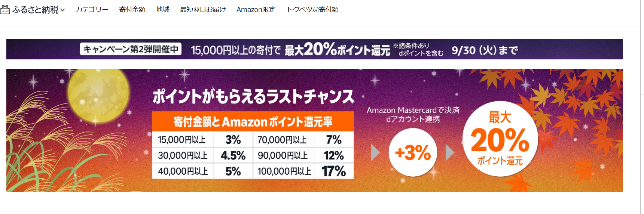Click the +3% white circle
The height and width of the screenshot is (214, 644).
[413, 152]
